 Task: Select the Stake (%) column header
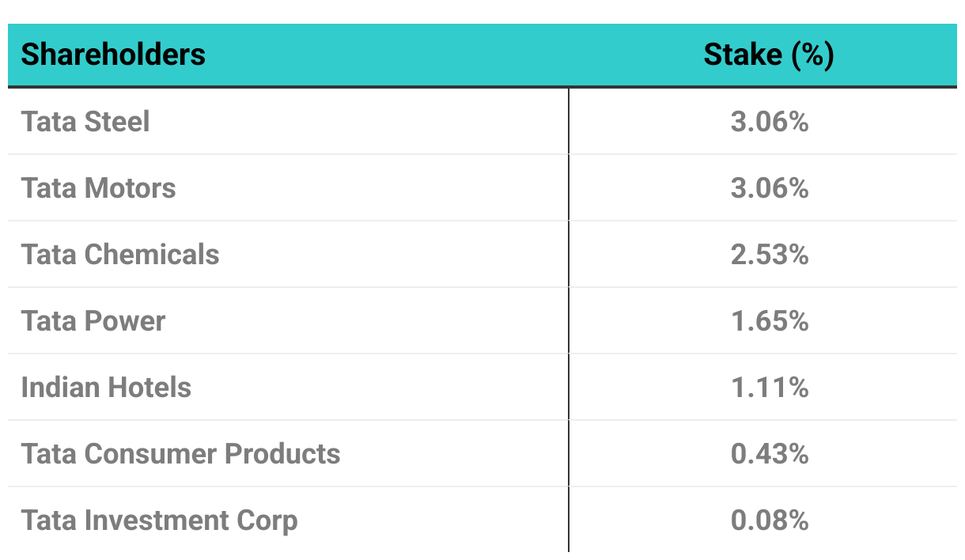click(x=769, y=55)
